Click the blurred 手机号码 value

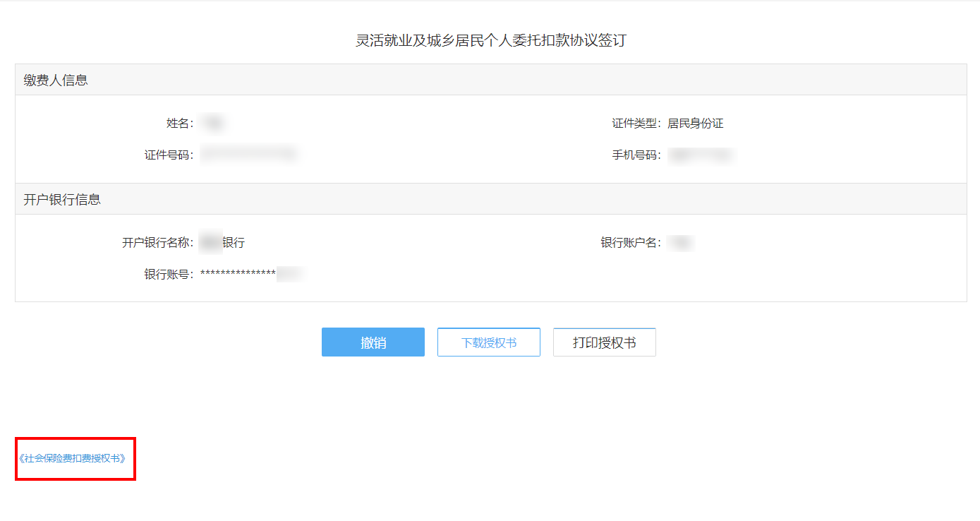701,155
